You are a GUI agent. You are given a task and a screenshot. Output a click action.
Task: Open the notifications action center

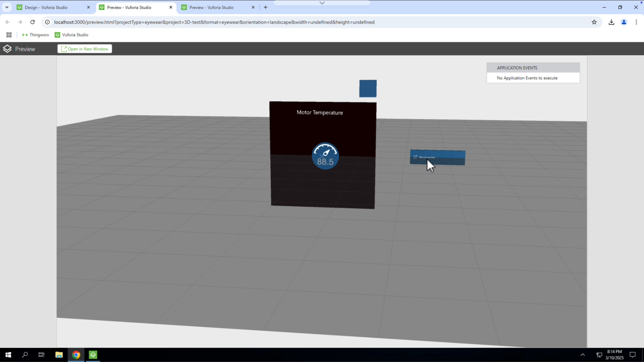pos(633,355)
